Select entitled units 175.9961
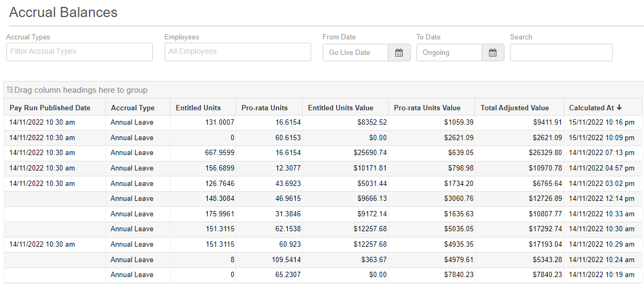The image size is (644, 284). [219, 214]
